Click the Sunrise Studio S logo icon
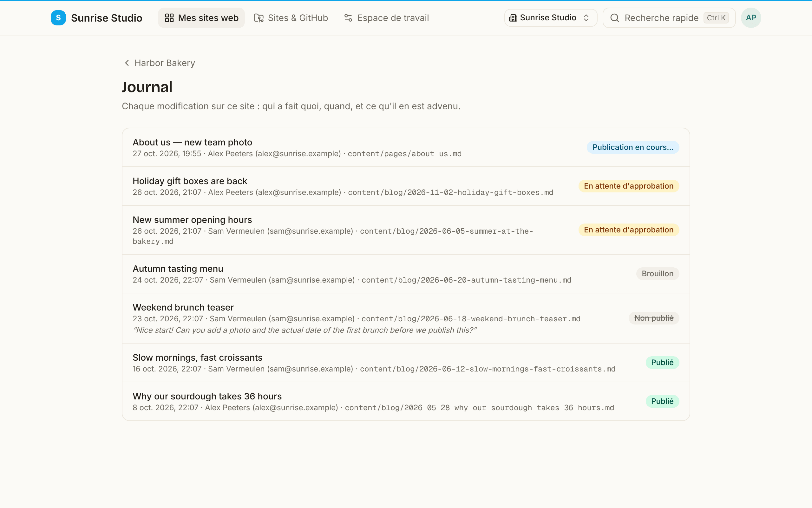This screenshot has height=508, width=812. click(x=58, y=18)
